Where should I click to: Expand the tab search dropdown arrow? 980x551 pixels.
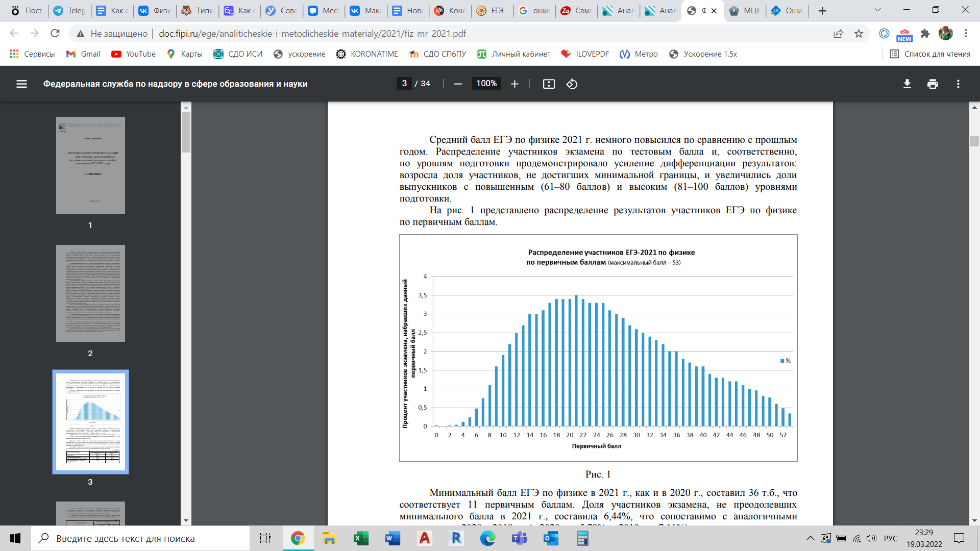point(877,10)
